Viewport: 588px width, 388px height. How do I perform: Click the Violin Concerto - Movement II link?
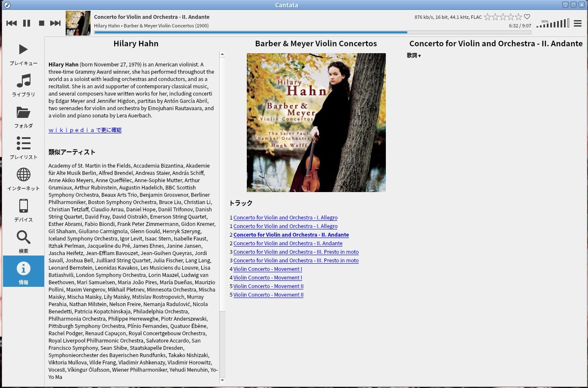pyautogui.click(x=268, y=286)
